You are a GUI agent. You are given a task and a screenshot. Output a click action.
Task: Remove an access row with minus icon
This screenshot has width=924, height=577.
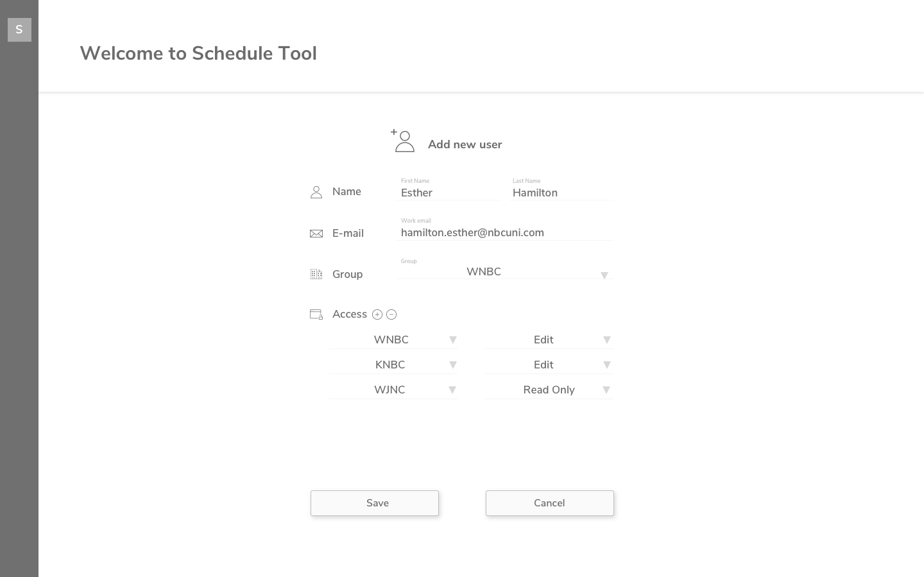tap(391, 314)
